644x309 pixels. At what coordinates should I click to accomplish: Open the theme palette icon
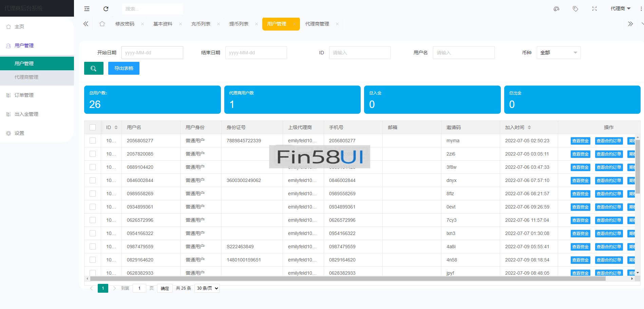(556, 9)
